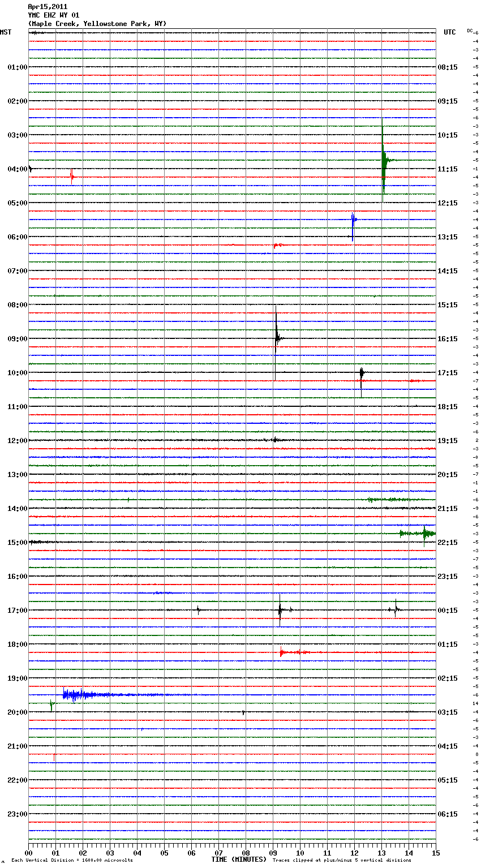Viewport: 481px width, 868px height.
Task: Click the small red event on the 04:00 MST row
Action: 72,177
